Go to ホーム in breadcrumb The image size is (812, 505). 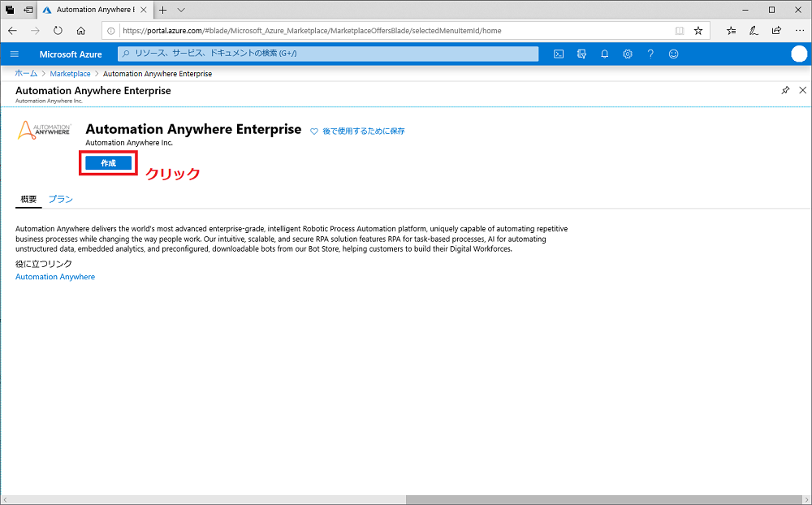tap(26, 74)
